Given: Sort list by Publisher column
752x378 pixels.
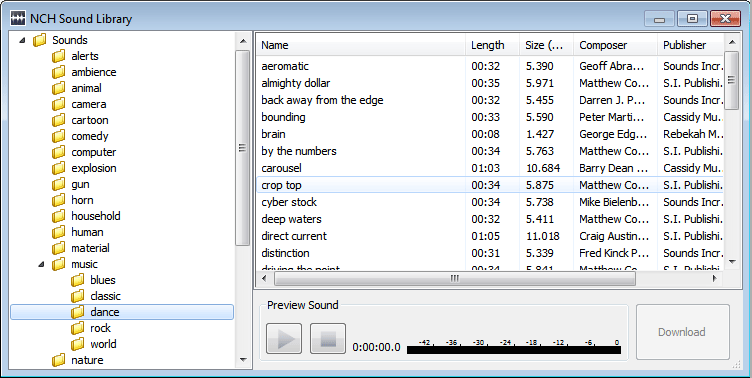Looking at the screenshot, I should pos(690,45).
